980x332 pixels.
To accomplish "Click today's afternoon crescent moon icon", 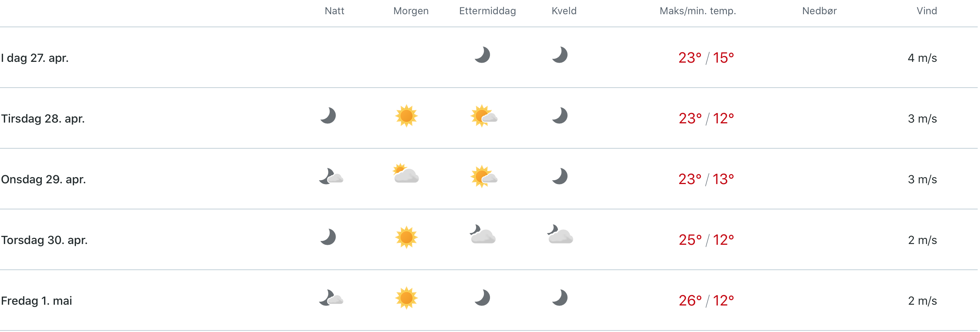I will [x=482, y=55].
